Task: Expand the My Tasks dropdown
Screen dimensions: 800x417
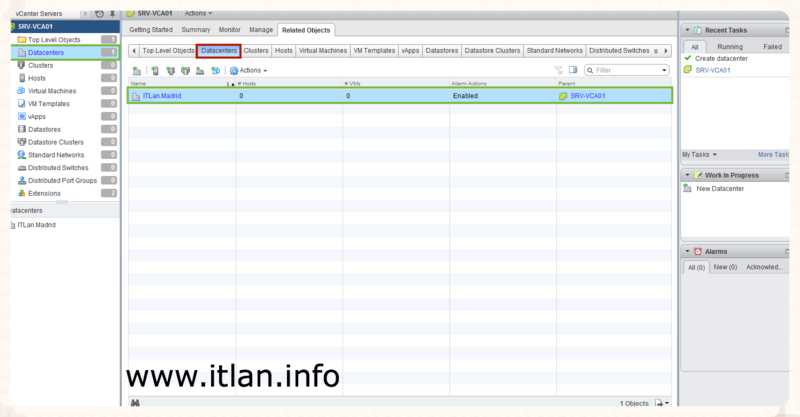Action: [700, 154]
